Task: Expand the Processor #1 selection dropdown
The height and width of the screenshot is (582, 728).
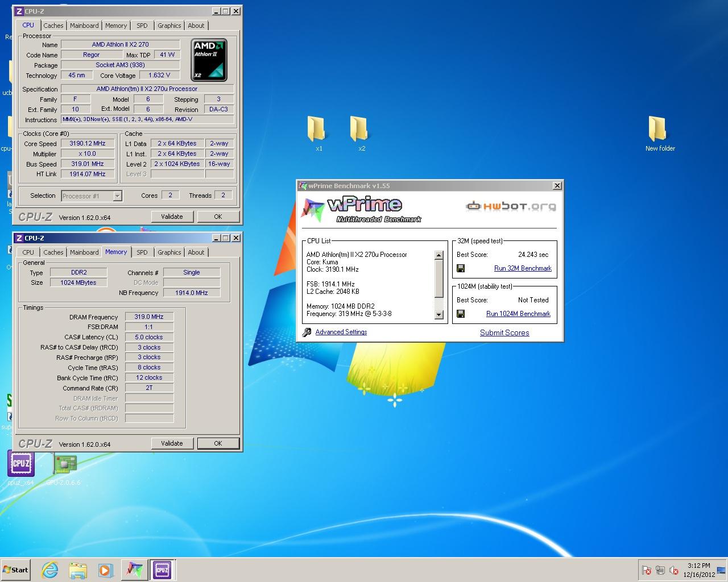Action: pyautogui.click(x=117, y=196)
